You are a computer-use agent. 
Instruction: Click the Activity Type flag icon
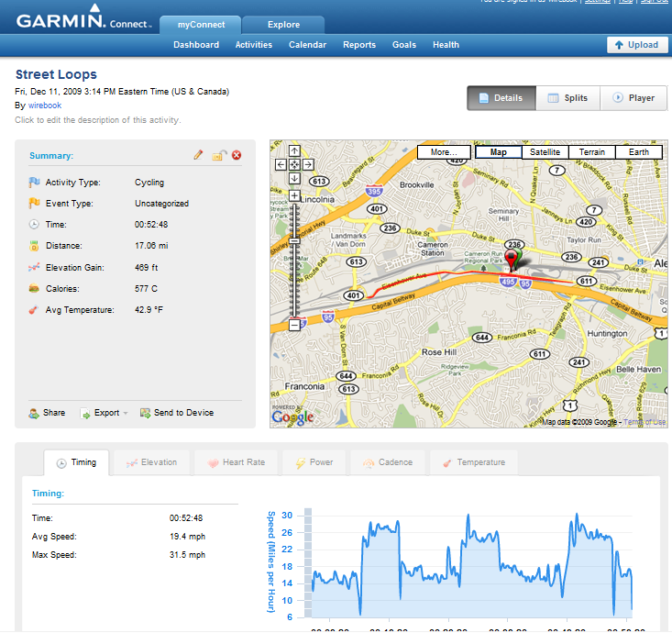(x=34, y=183)
